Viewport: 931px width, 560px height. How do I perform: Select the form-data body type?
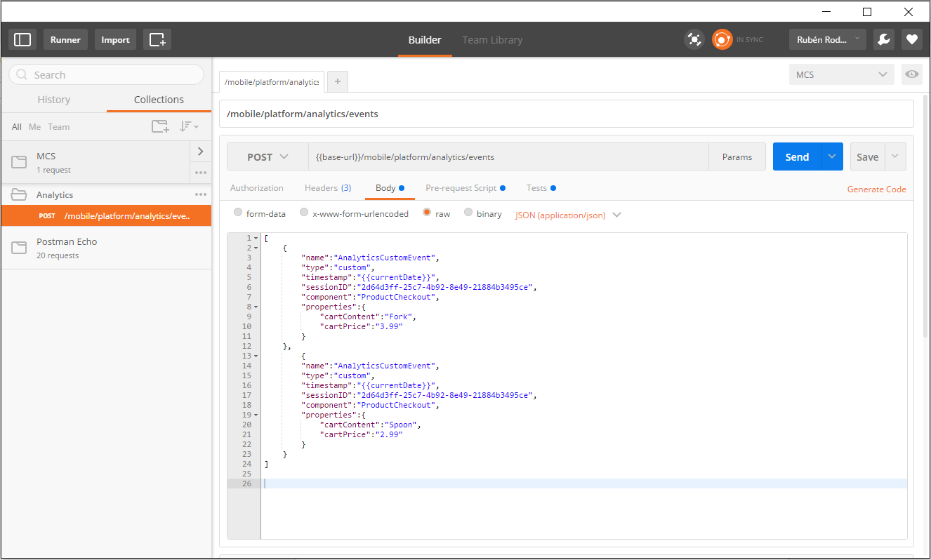[x=239, y=213]
